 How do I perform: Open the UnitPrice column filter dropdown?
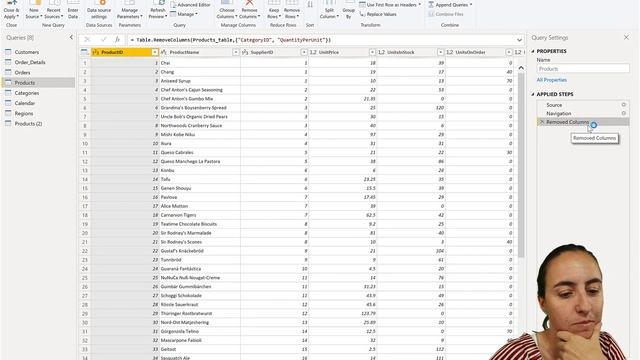(x=372, y=52)
